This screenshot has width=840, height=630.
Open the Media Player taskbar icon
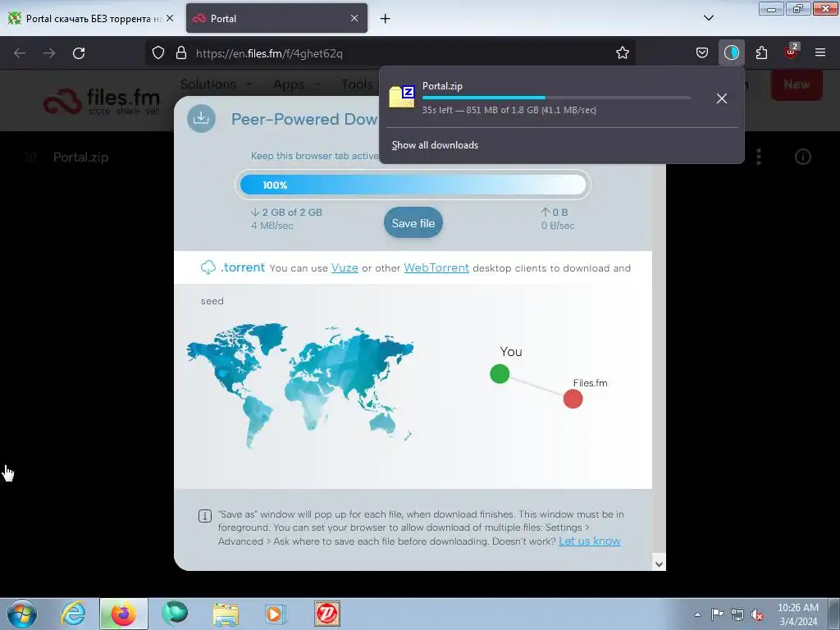[276, 614]
